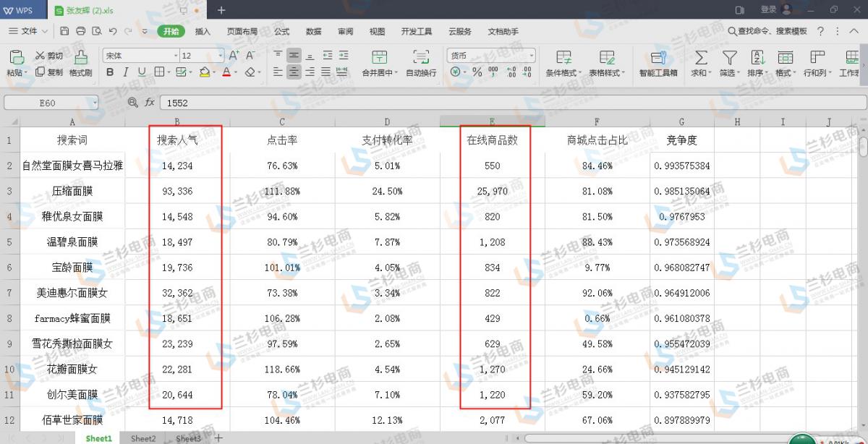Click the percent style icon
Image resolution: width=868 pixels, height=444 pixels.
click(477, 72)
